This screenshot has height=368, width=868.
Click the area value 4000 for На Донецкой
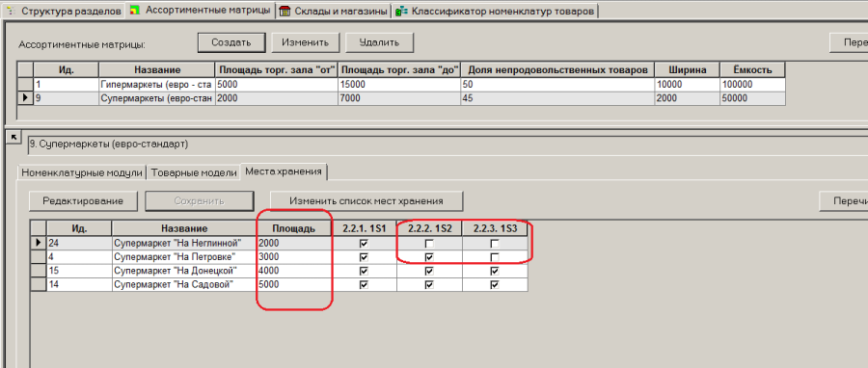293,271
